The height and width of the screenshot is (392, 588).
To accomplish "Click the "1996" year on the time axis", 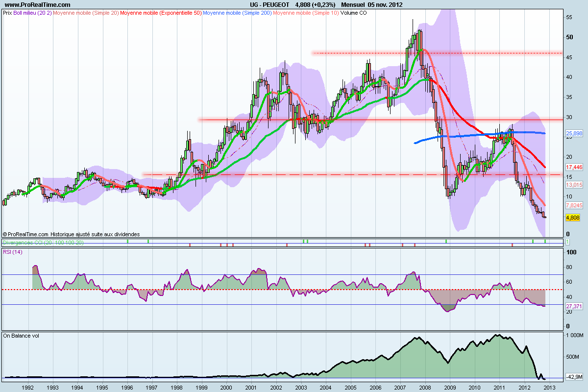I will click(127, 387).
